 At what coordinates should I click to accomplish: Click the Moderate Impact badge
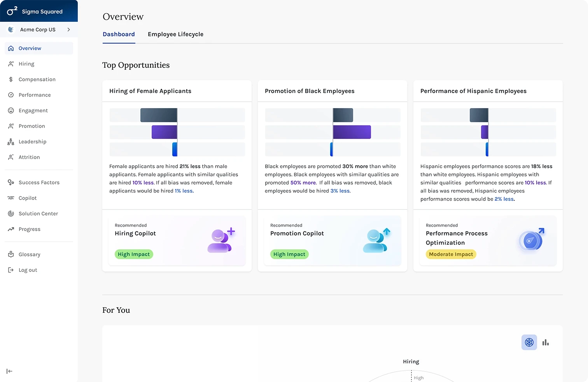click(451, 254)
